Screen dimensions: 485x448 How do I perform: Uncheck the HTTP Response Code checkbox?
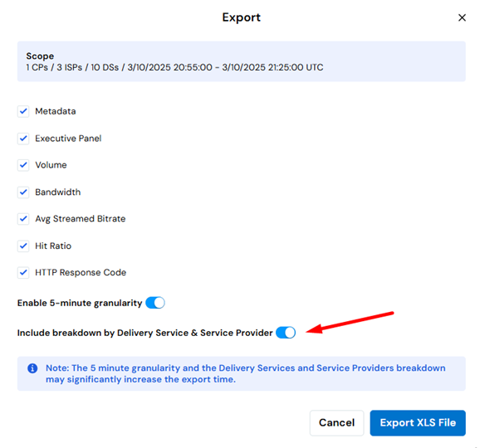[x=23, y=272]
